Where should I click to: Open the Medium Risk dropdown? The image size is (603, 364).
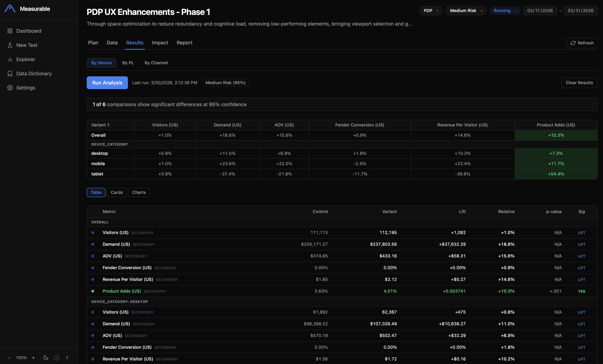pos(466,10)
